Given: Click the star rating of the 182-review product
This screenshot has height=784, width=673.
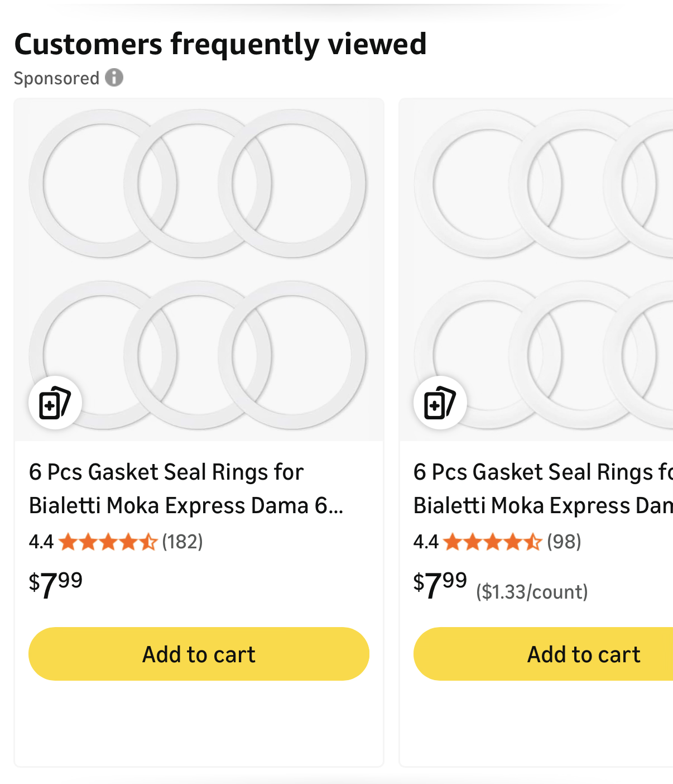Looking at the screenshot, I should click(108, 542).
